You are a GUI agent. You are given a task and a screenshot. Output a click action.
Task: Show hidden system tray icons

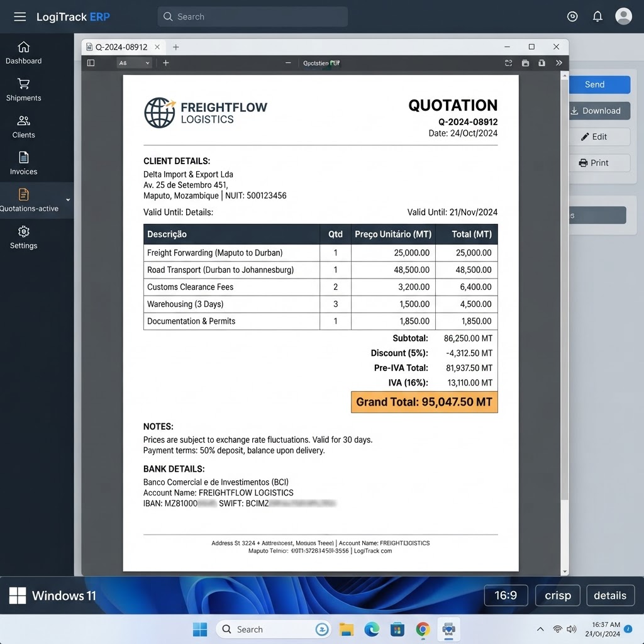[x=540, y=629]
